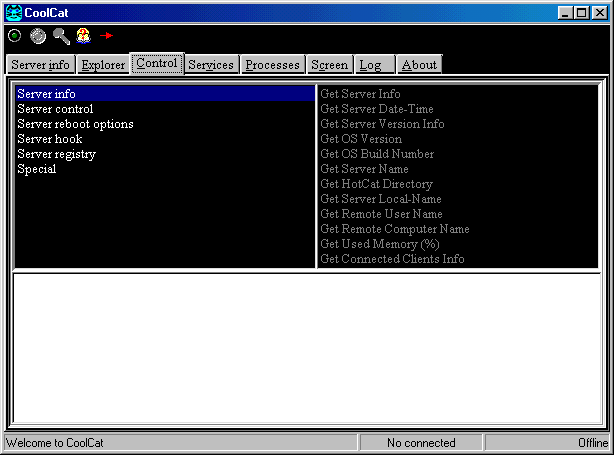Click the gray round disc toolbar icon

pos(38,36)
